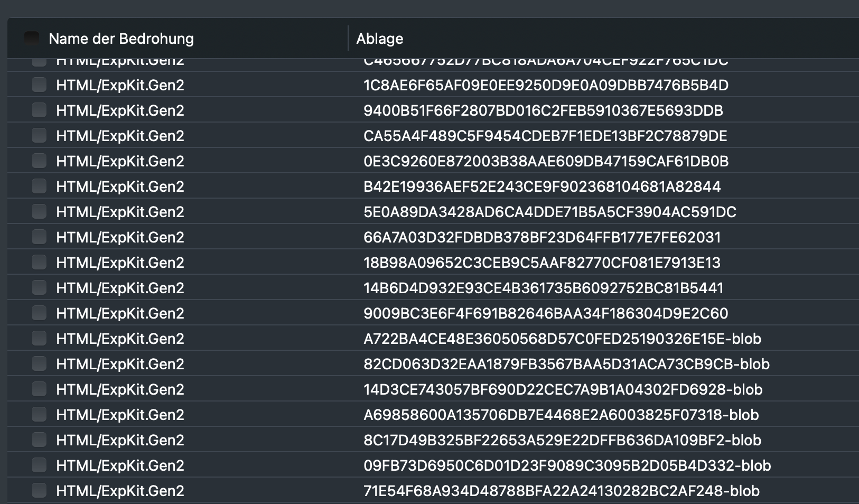Select checkbox for 66A7A03D32FDBDB3 entry

(x=39, y=237)
